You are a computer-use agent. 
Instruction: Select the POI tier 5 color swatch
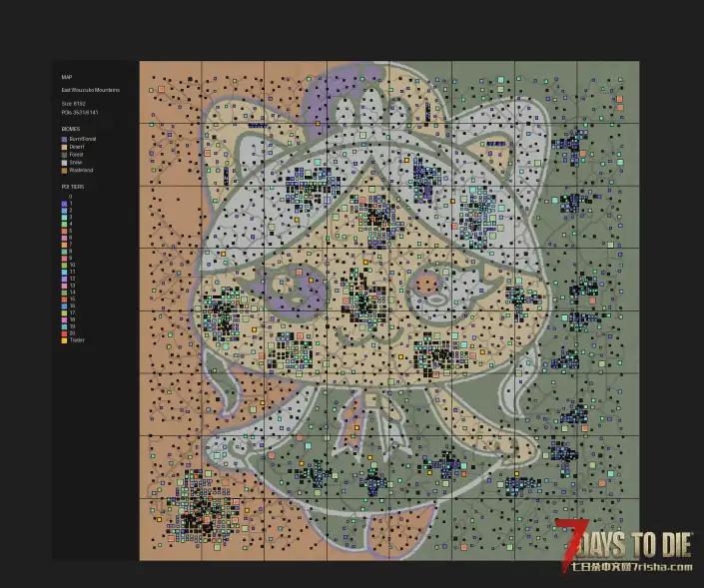click(x=64, y=231)
